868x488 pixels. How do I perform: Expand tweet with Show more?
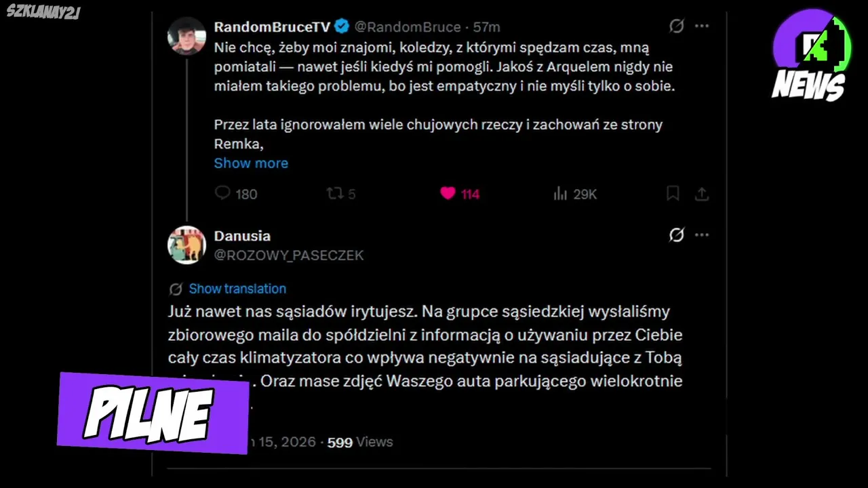tap(251, 163)
